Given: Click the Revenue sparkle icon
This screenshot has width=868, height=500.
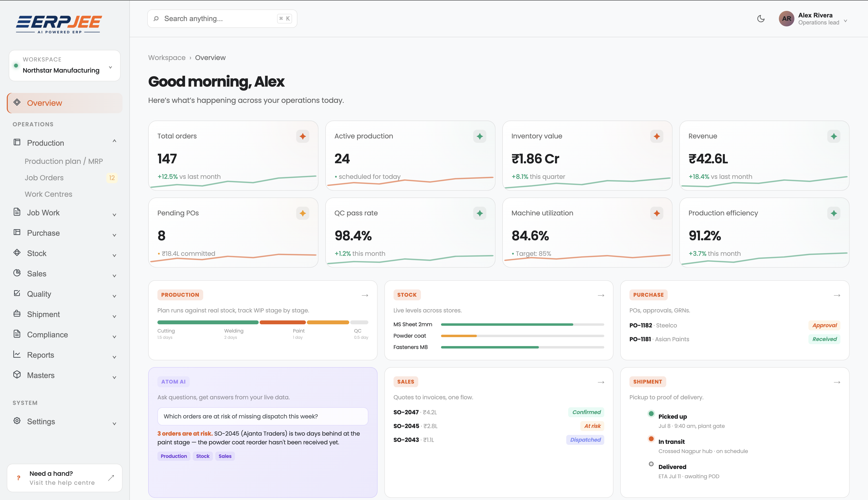Looking at the screenshot, I should (x=834, y=136).
